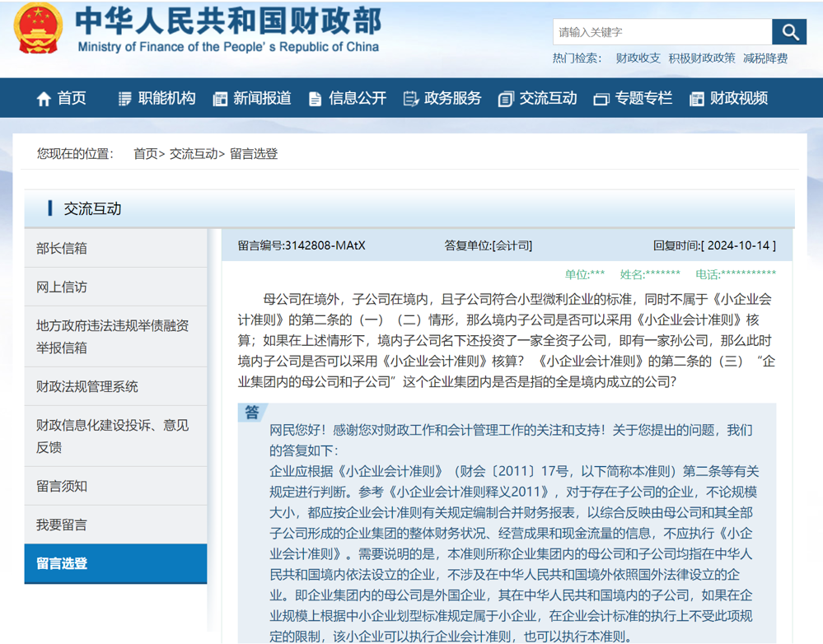Click the pages icon beside 交流互动
Screen dimensions: 823x644
click(x=506, y=98)
